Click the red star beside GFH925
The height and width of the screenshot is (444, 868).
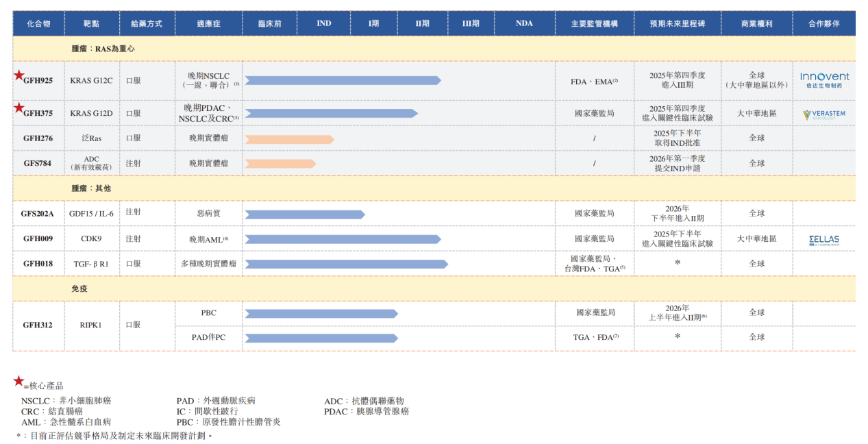tap(18, 75)
